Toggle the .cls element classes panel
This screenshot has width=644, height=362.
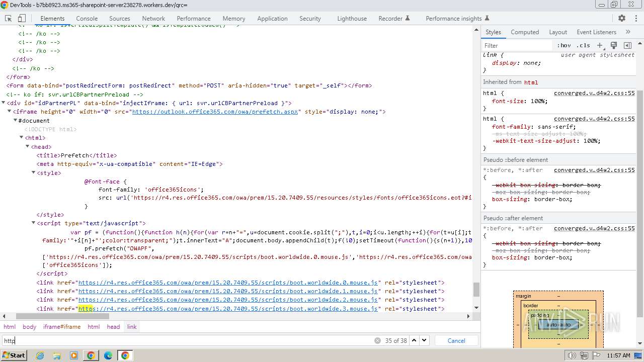pyautogui.click(x=583, y=45)
